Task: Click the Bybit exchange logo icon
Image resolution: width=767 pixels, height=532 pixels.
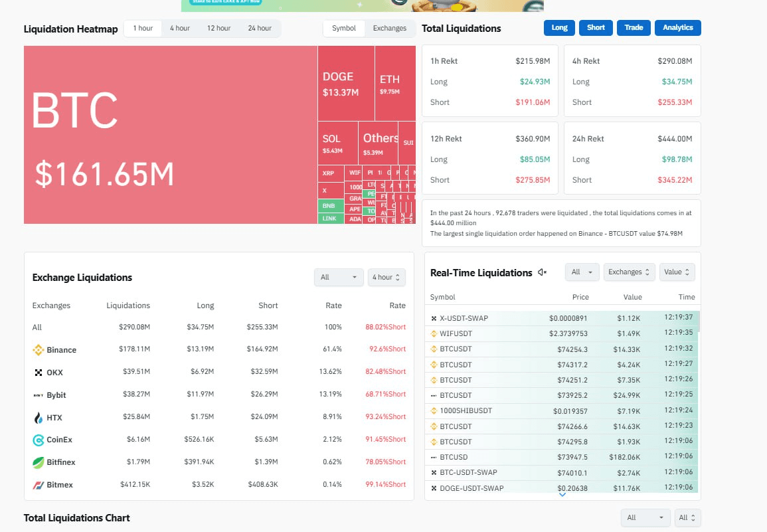Action: [x=39, y=395]
